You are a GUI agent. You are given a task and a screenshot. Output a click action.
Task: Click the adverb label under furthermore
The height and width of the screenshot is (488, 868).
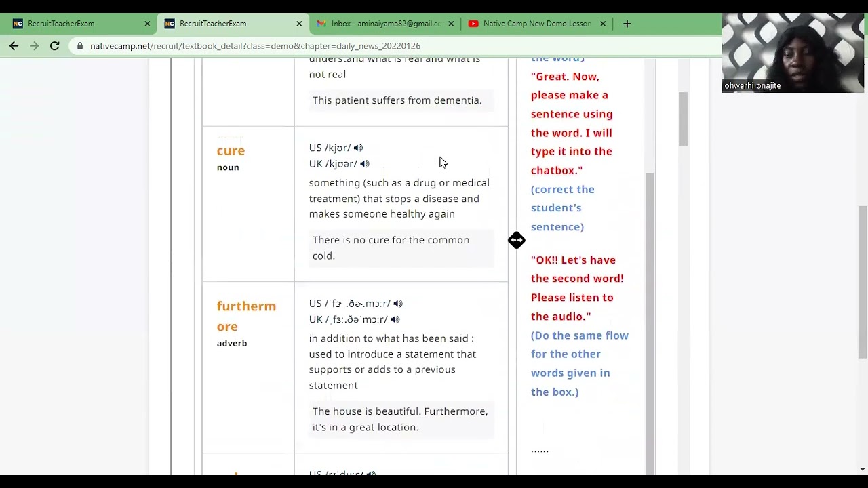point(232,343)
